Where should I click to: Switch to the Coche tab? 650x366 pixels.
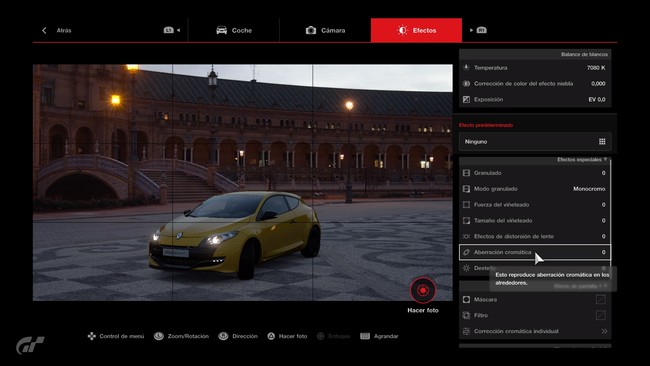pyautogui.click(x=234, y=30)
